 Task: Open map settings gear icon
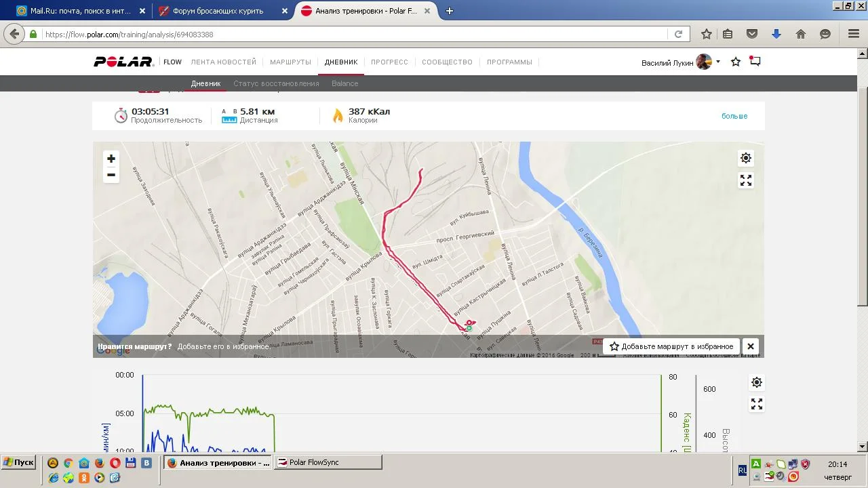pos(746,158)
